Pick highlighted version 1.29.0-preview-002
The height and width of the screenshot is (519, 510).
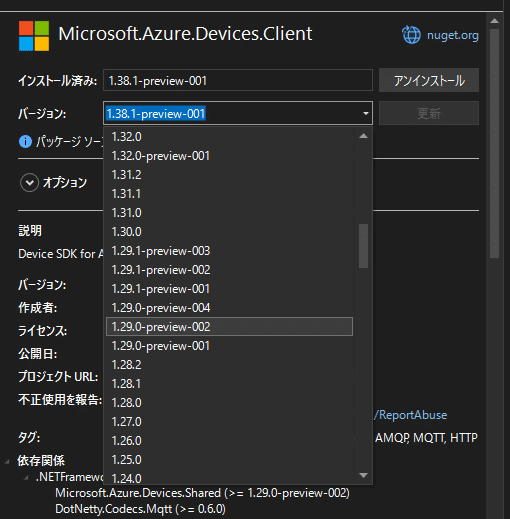coord(229,327)
